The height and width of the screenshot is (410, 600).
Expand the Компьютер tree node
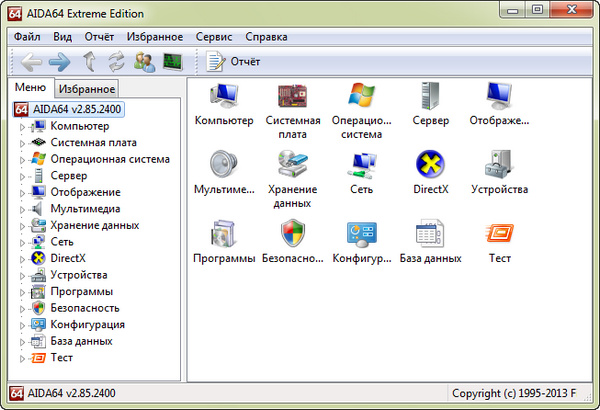point(23,126)
